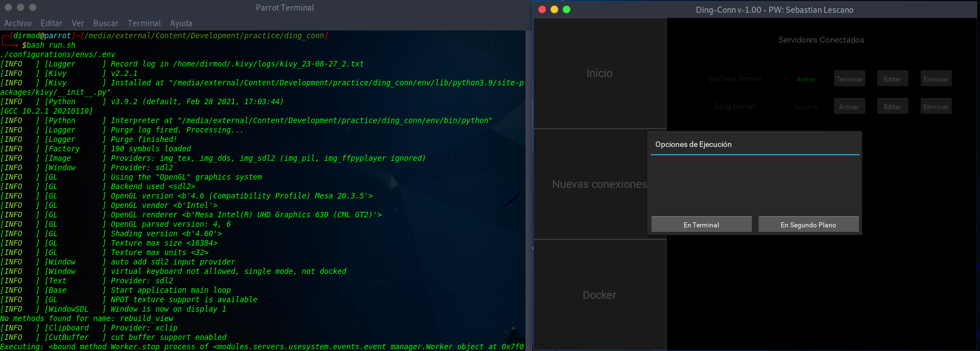Click Eliminar for Grafana Server

936,79
